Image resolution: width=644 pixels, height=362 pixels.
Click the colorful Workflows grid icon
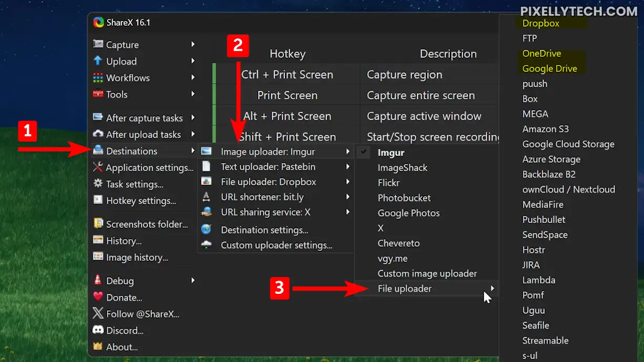pos(98,78)
